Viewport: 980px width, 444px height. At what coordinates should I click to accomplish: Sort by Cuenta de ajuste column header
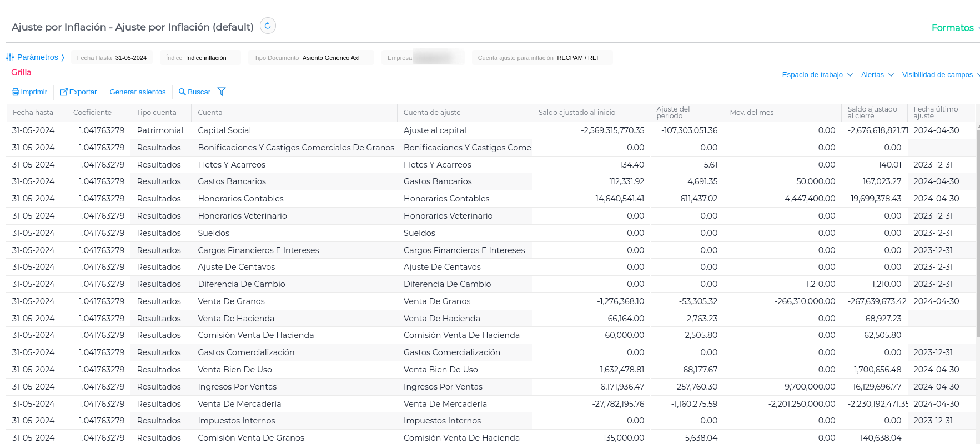[x=432, y=113]
